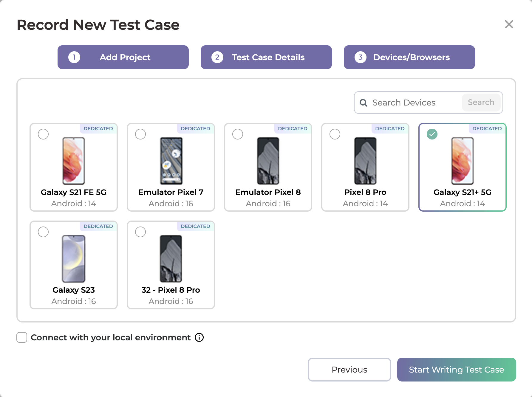This screenshot has width=532, height=397.
Task: Go to the Add Project step
Action: pyautogui.click(x=123, y=57)
